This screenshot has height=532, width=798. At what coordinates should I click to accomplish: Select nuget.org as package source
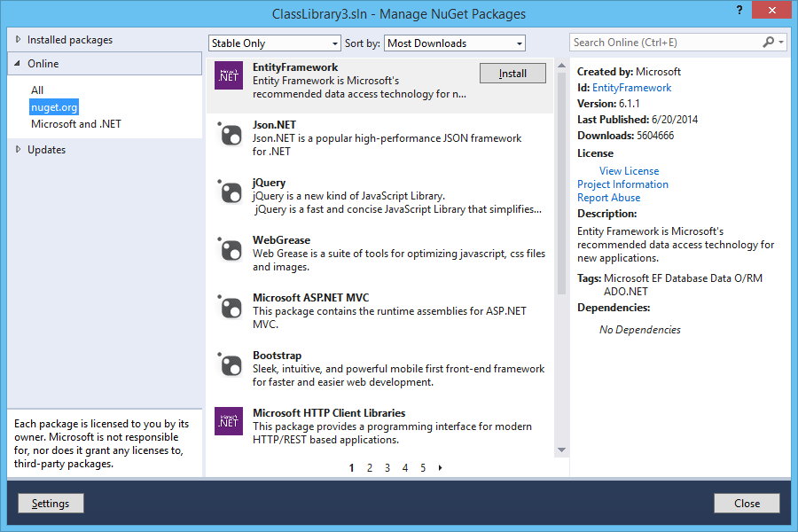tap(53, 106)
